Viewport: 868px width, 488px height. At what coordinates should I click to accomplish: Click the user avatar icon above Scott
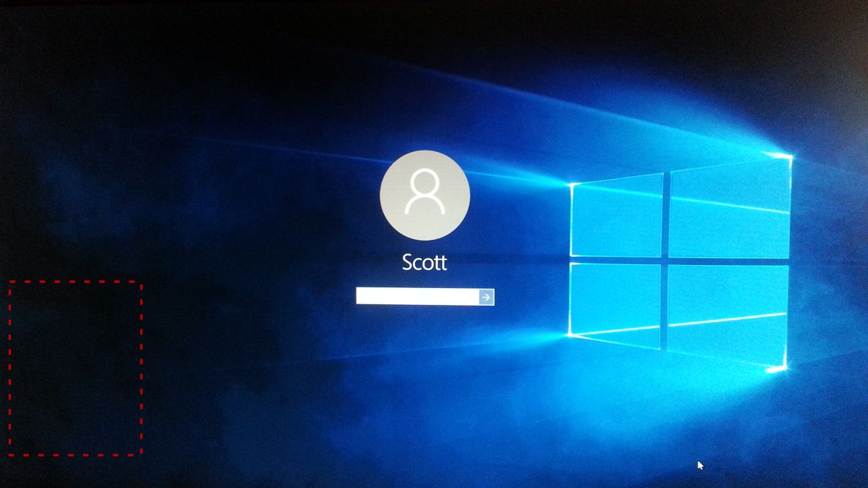[x=425, y=195]
